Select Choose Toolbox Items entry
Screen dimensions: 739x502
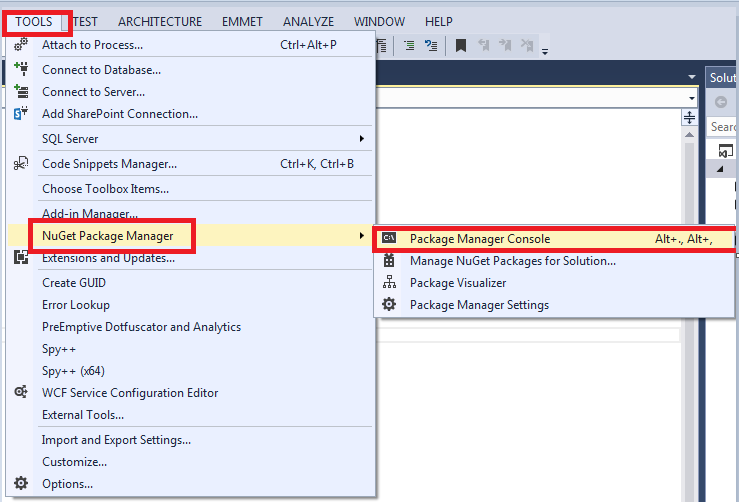191,189
